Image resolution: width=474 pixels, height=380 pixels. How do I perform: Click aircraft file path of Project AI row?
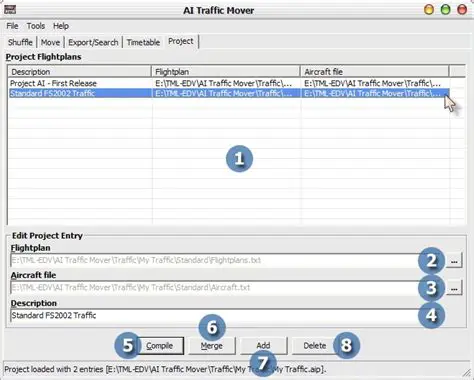point(372,83)
